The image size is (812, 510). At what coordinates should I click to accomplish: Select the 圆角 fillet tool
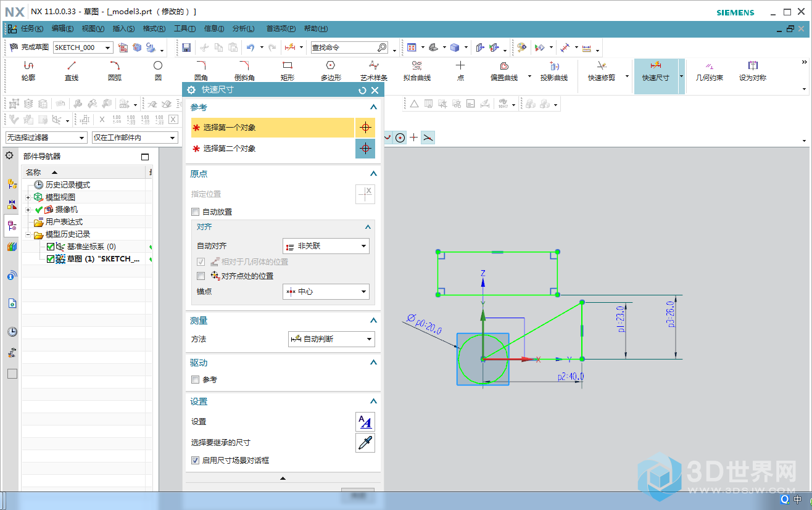(x=201, y=71)
